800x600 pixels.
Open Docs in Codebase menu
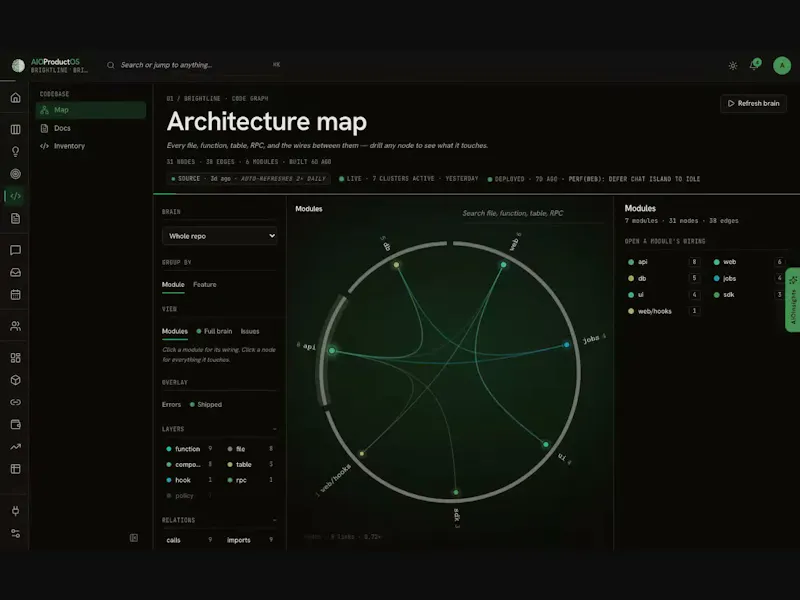tap(91, 128)
